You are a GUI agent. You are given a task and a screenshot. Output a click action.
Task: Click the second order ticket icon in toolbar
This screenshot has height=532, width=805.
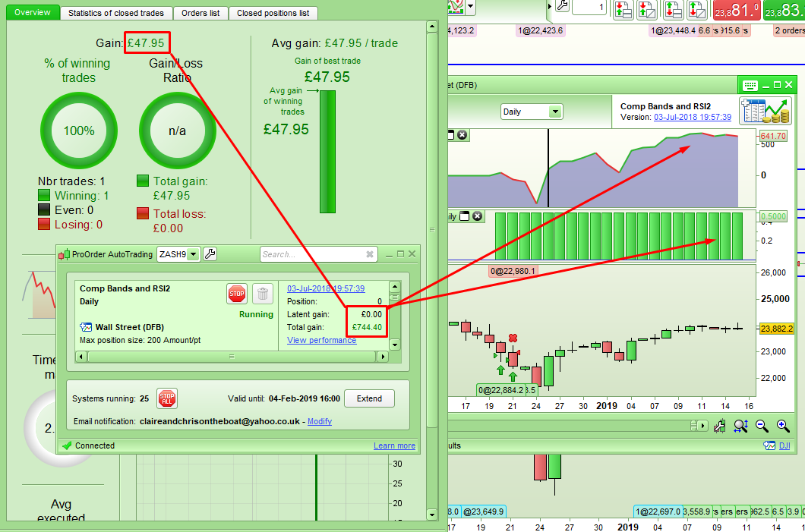646,9
